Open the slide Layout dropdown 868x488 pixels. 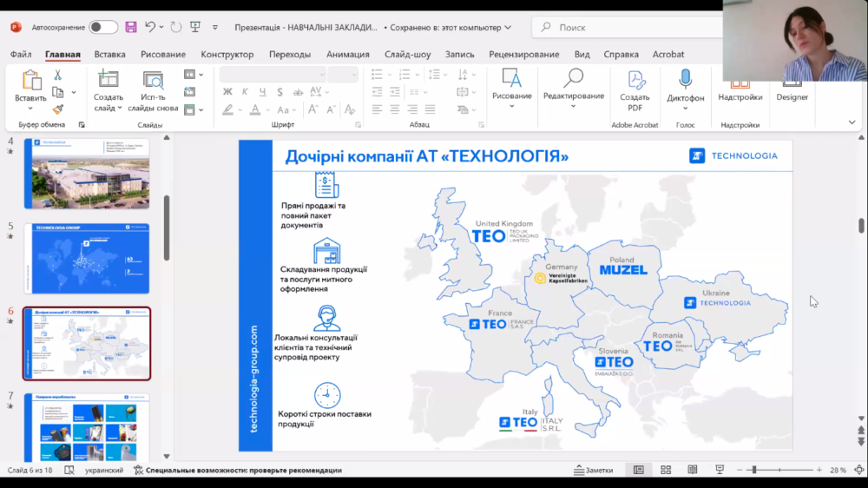tap(194, 74)
